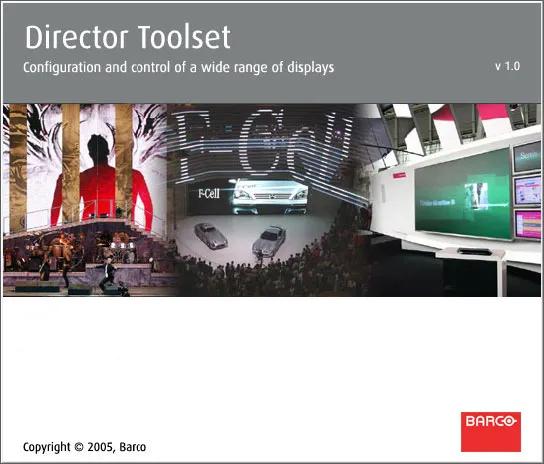Click the "Configuration and control of a wide range of displays" subtitle
Screen dimensions: 544x464
click(x=178, y=67)
